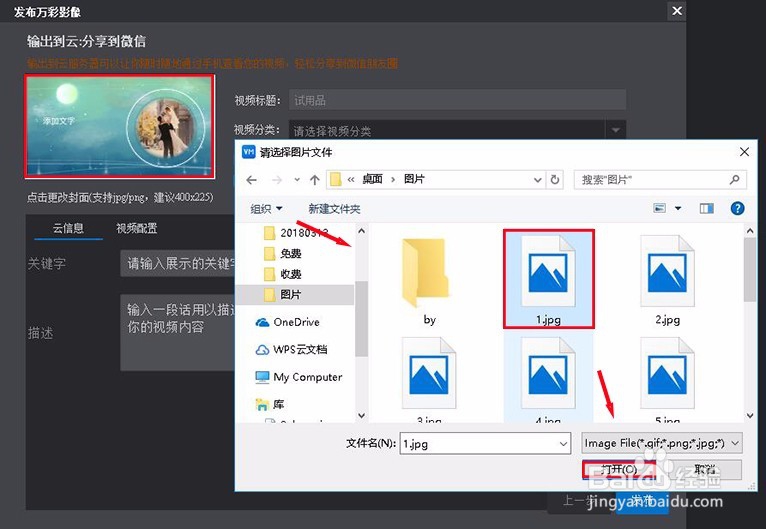
Task: Open the 组织 menu
Action: (x=266, y=209)
